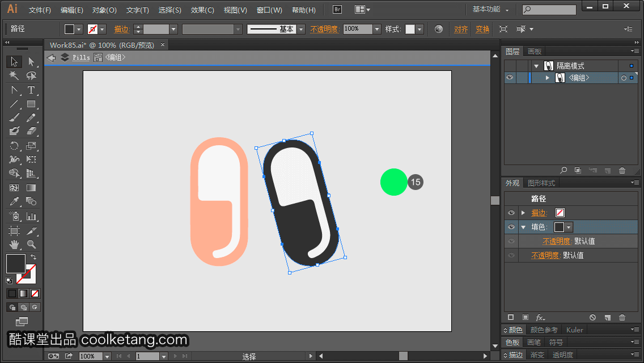Image resolution: width=644 pixels, height=363 pixels.
Task: Swap fill and stroke colors
Action: click(33, 257)
